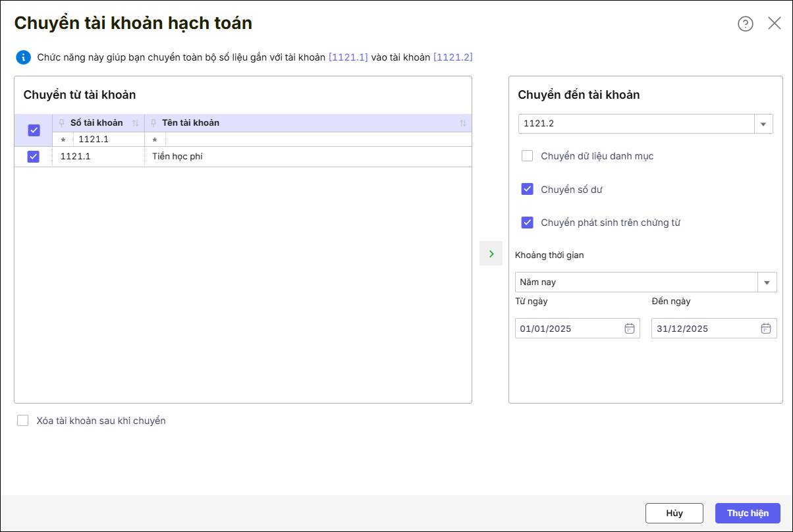Uncheck Chuyển số dư option
793x532 pixels.
tap(527, 190)
